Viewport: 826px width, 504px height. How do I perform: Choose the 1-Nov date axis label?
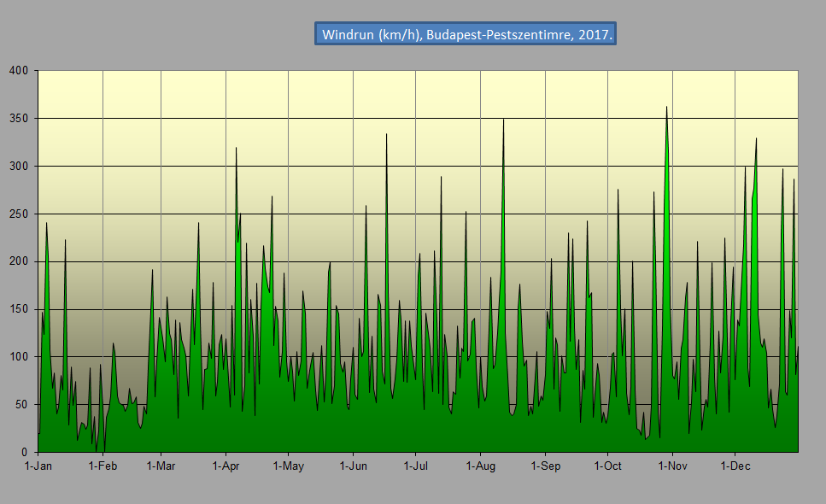click(x=672, y=466)
